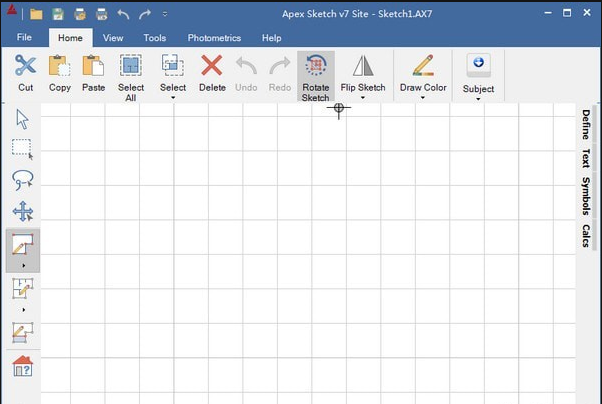Screen dimensions: 602x404
Task: Copy selection with the Copy icon
Action: point(59,65)
